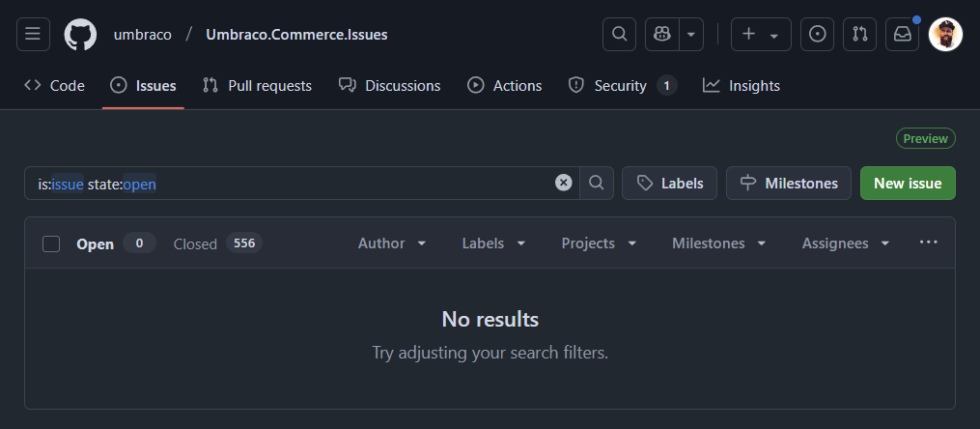
Task: Tick the select all issues checkbox
Action: 51,243
